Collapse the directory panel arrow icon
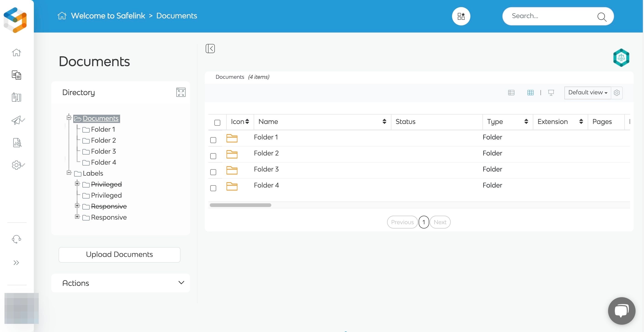Viewport: 644px width, 332px height. click(x=210, y=49)
